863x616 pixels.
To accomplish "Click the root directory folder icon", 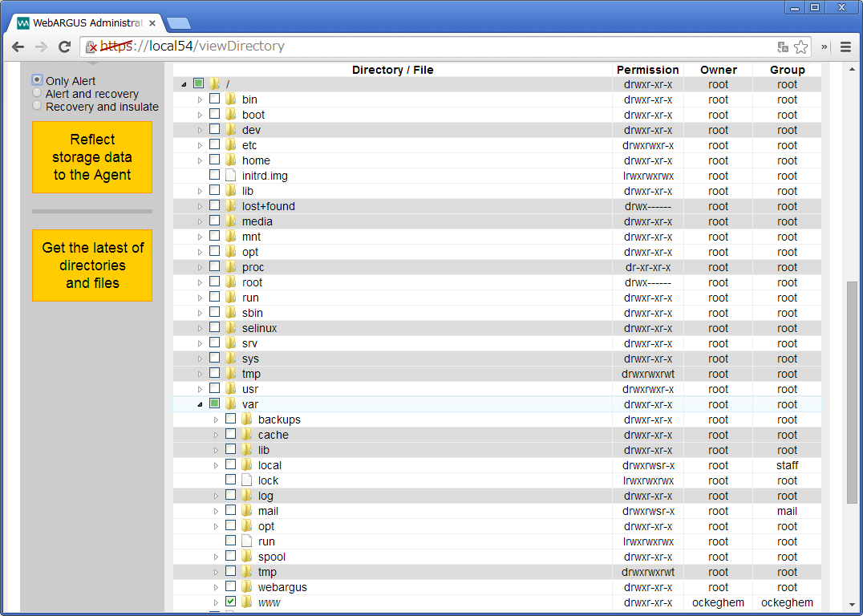I will (215, 83).
